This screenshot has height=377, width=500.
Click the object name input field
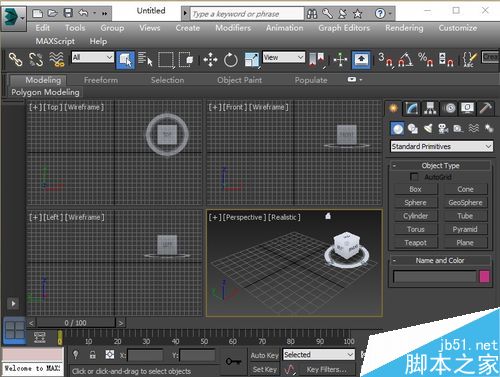[x=435, y=277]
